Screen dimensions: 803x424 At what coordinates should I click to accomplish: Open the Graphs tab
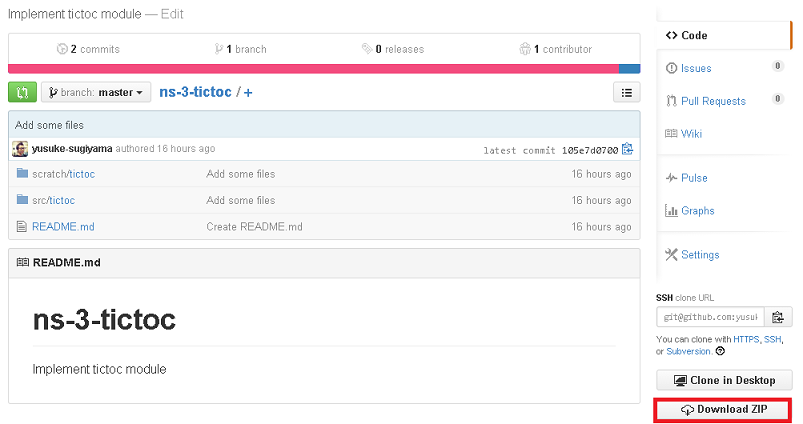coord(698,210)
